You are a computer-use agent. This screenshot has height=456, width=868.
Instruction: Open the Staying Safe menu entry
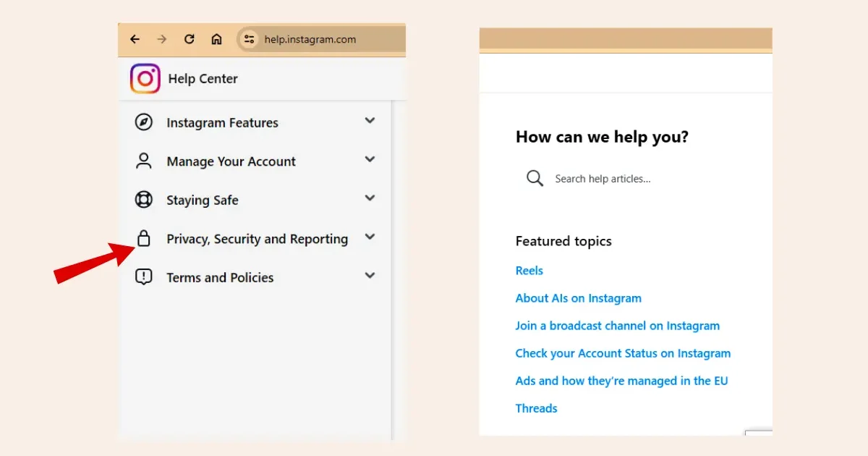tap(202, 199)
